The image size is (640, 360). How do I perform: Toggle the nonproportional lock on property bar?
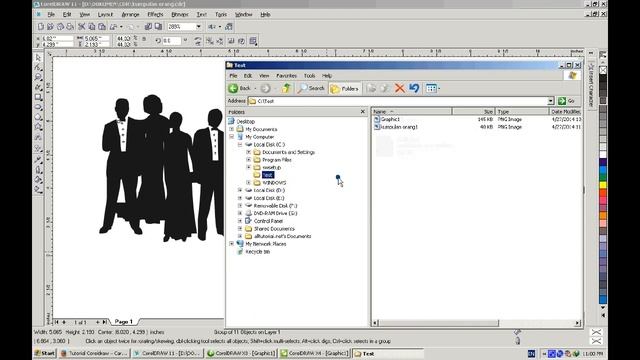click(x=144, y=39)
